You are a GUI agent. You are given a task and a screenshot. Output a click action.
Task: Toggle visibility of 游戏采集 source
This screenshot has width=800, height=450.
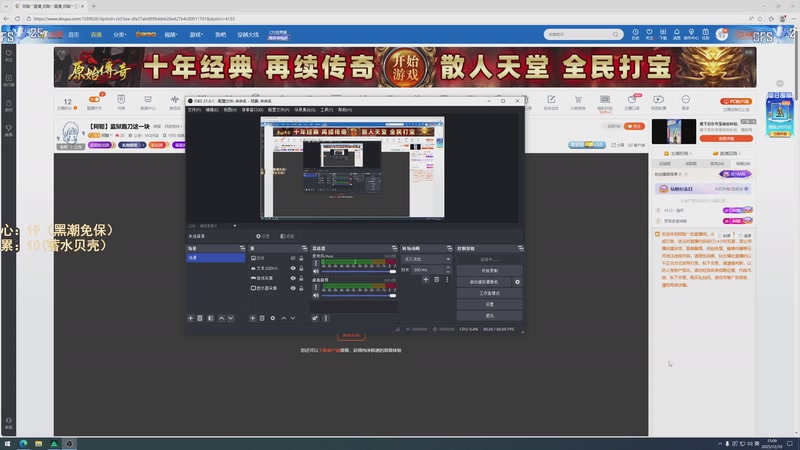click(x=293, y=278)
